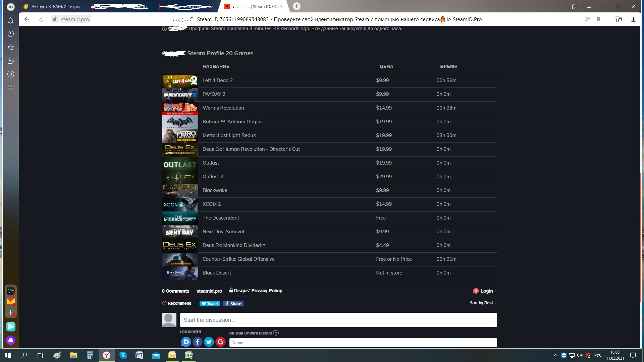Open browser hamburger menu
This screenshot has height=362, width=644.
(x=589, y=6)
